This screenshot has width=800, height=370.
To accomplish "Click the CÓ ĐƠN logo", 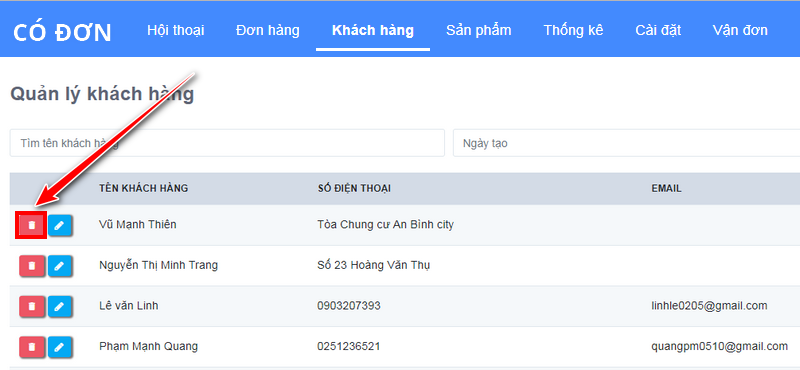I will [x=62, y=33].
